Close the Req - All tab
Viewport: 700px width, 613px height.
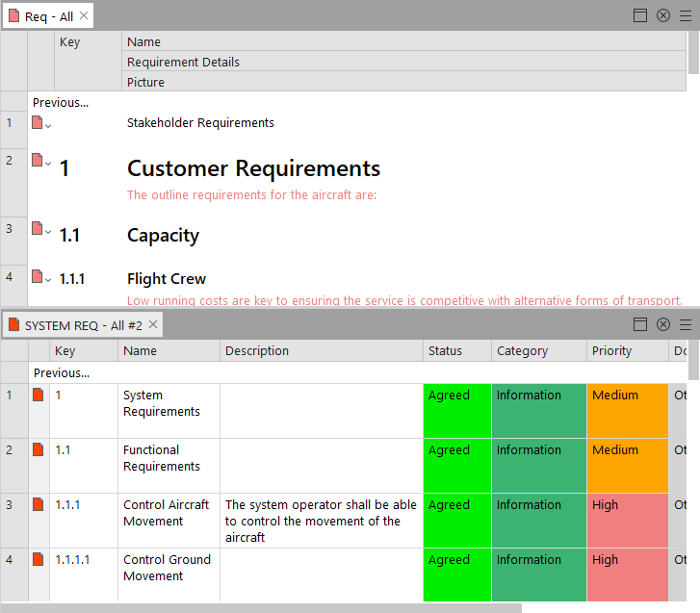(84, 15)
